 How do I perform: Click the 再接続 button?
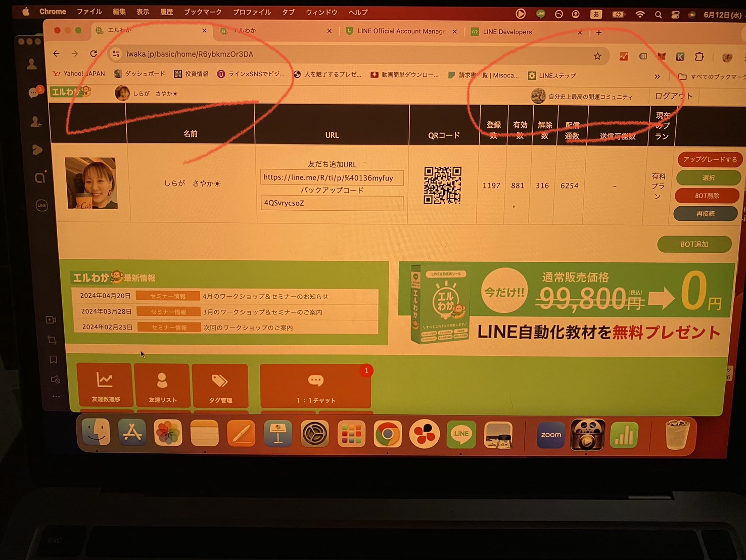click(x=706, y=214)
